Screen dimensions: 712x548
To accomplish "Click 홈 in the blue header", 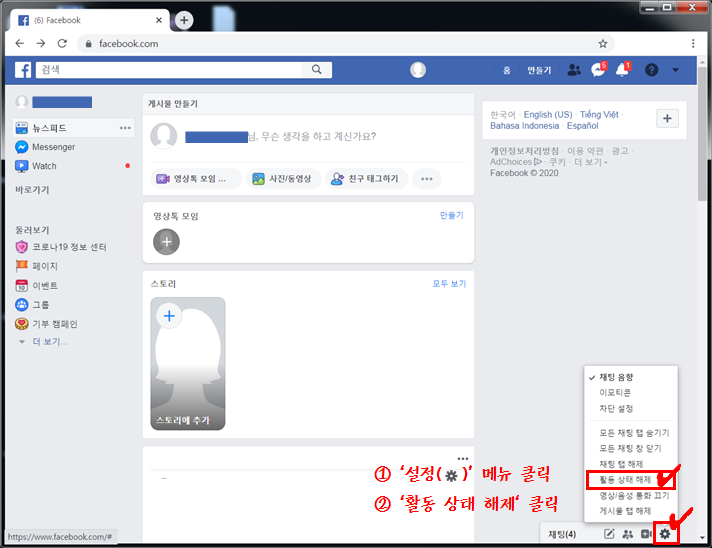I will 507,70.
